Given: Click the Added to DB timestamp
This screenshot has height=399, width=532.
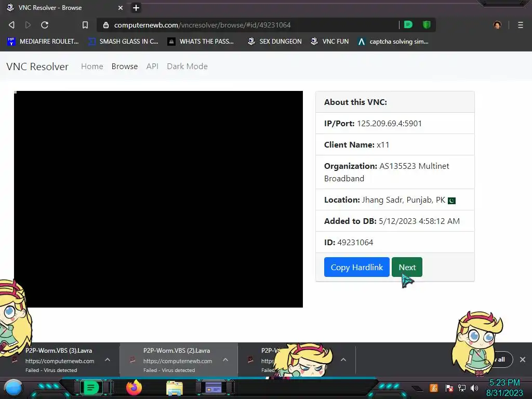Looking at the screenshot, I should (419, 221).
